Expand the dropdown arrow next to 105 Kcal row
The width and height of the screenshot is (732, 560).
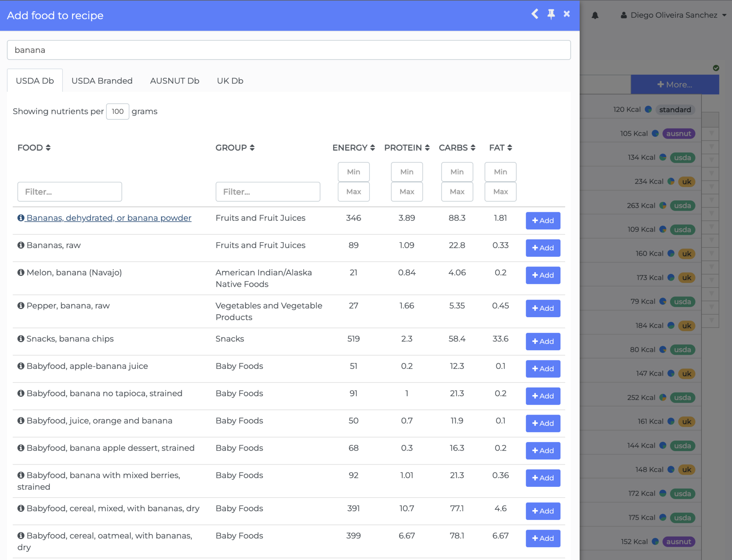click(x=711, y=134)
